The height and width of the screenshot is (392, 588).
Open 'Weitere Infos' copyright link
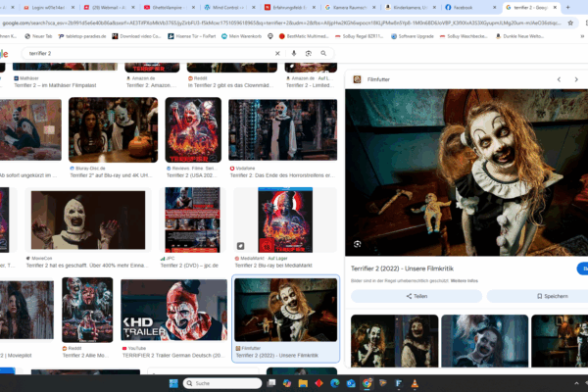coord(465,280)
